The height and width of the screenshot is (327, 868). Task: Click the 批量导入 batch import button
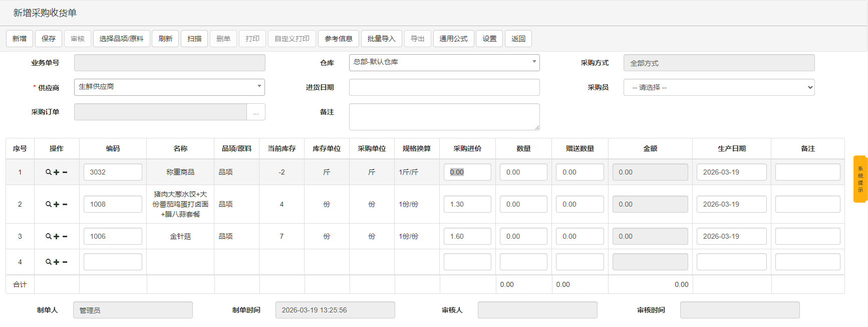[x=381, y=39]
